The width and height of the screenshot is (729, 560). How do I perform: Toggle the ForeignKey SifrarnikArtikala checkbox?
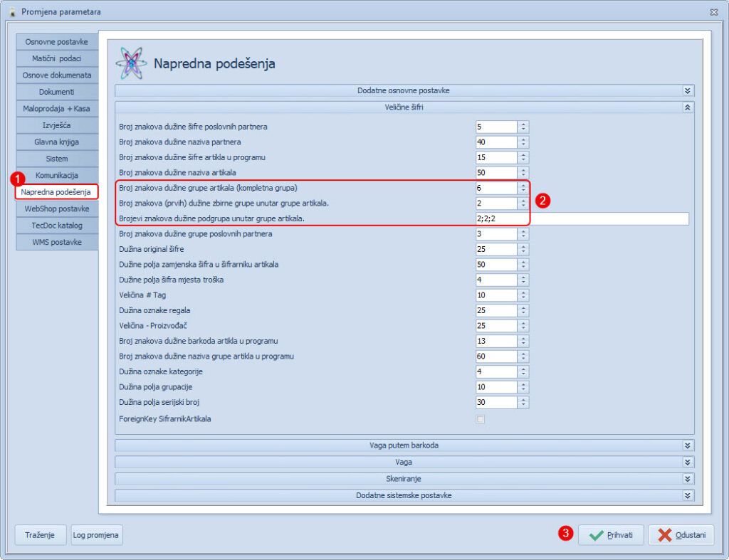[481, 419]
